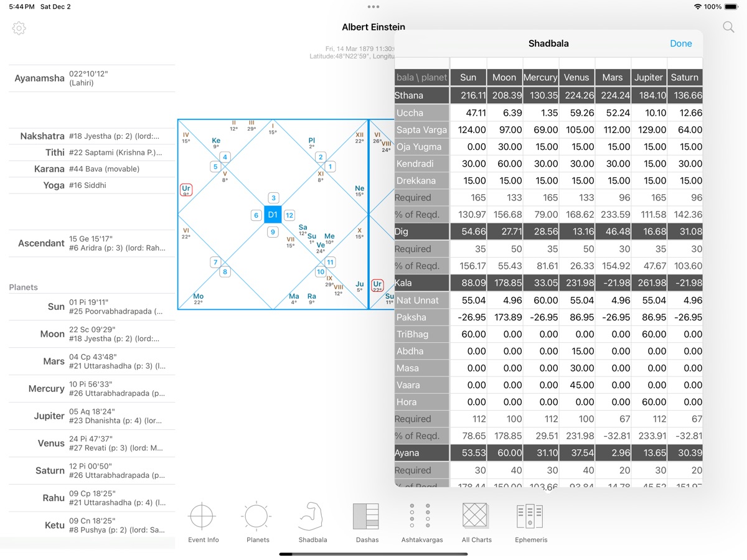
Task: Select the Ayanamsha Lahiri row
Action: [x=92, y=78]
